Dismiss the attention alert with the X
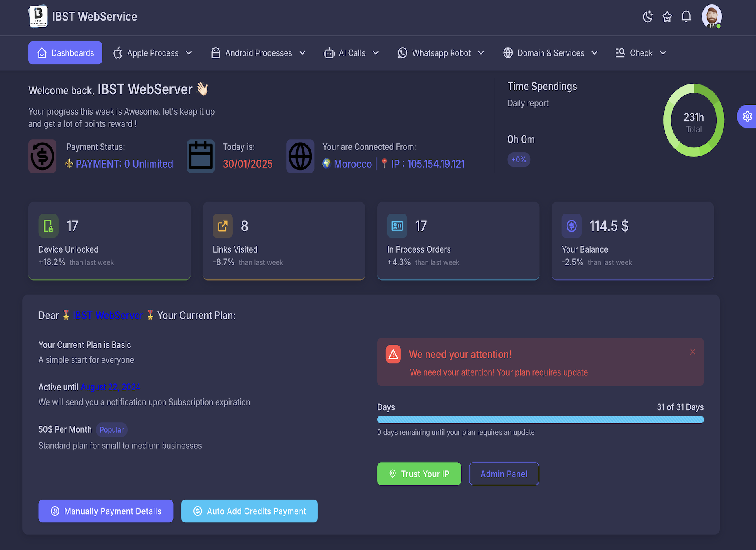This screenshot has width=756, height=550. click(693, 352)
